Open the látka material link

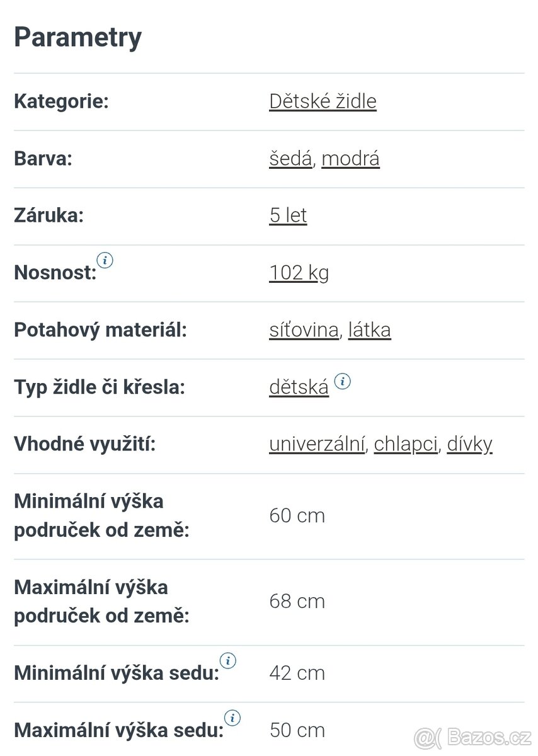point(370,329)
